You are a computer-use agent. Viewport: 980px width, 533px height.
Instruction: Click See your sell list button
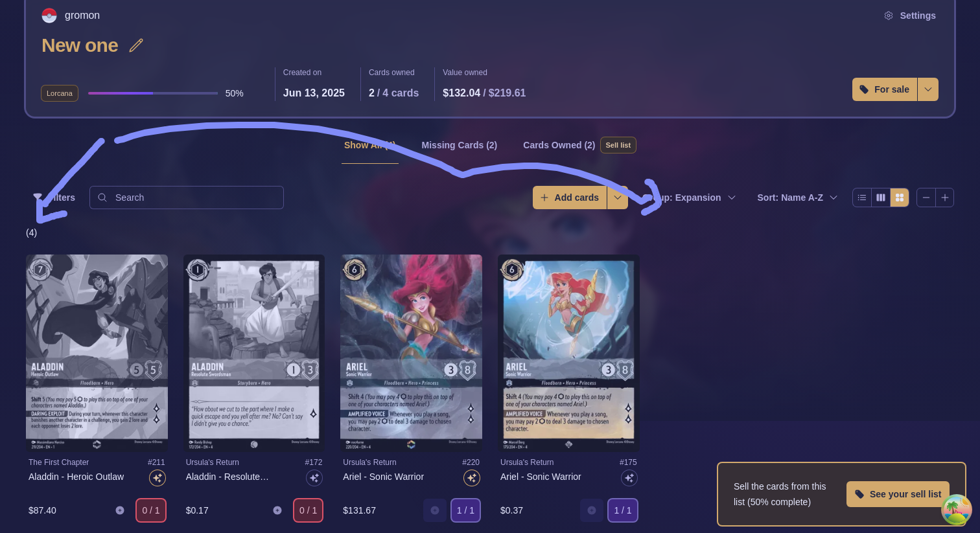tap(898, 494)
